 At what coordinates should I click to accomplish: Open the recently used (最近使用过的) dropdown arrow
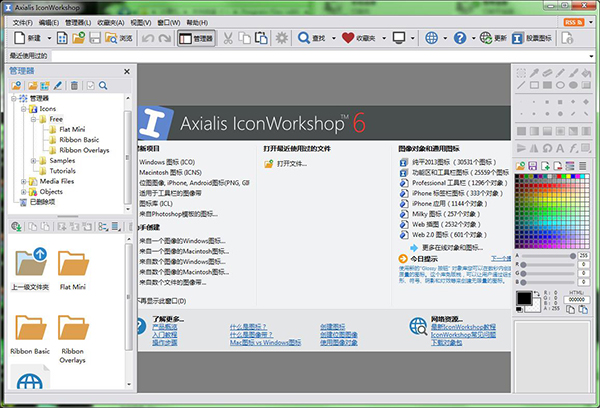[x=591, y=56]
